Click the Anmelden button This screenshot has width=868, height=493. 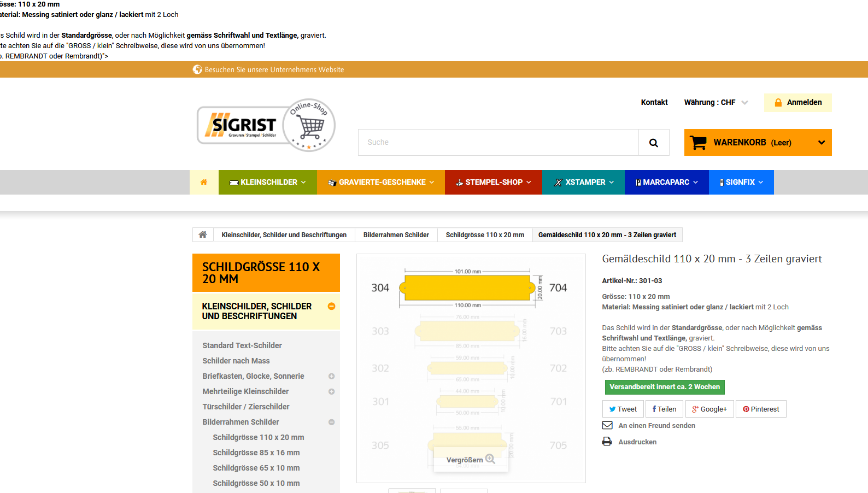coord(798,103)
